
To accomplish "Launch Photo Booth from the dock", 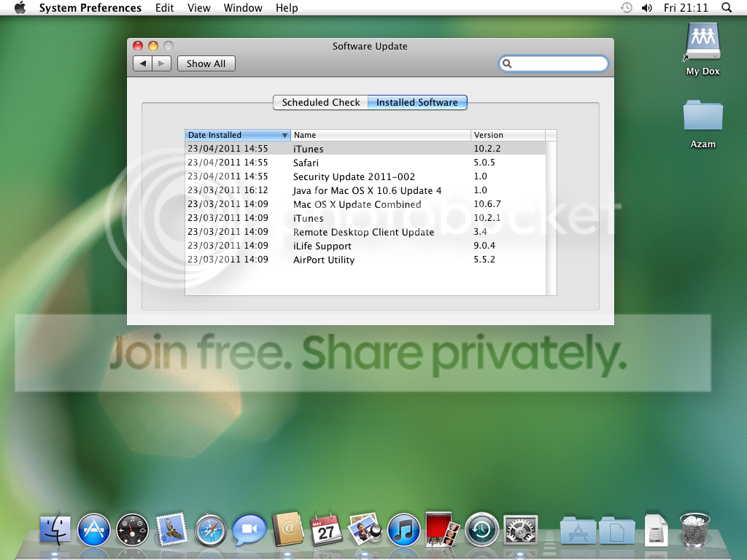I will pos(442,529).
